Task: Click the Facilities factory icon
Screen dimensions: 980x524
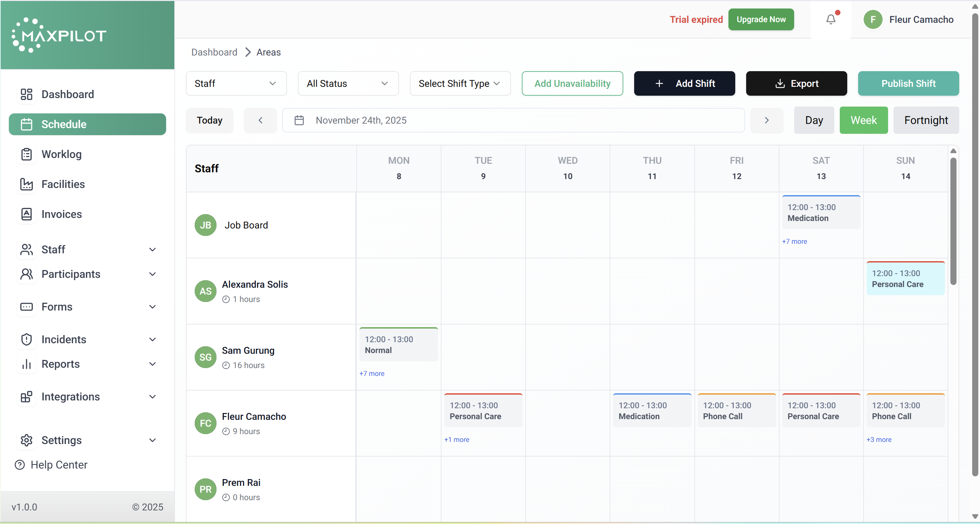Action: (26, 184)
